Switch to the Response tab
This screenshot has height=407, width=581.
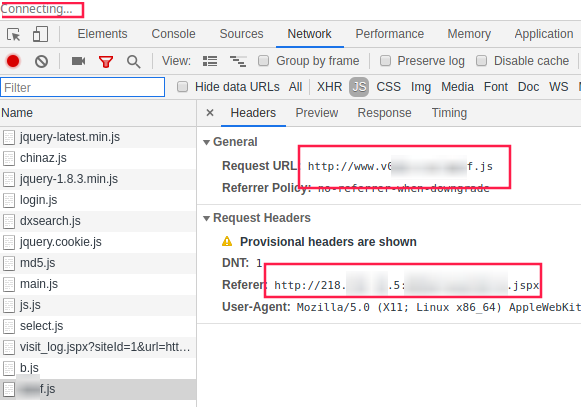click(x=384, y=113)
